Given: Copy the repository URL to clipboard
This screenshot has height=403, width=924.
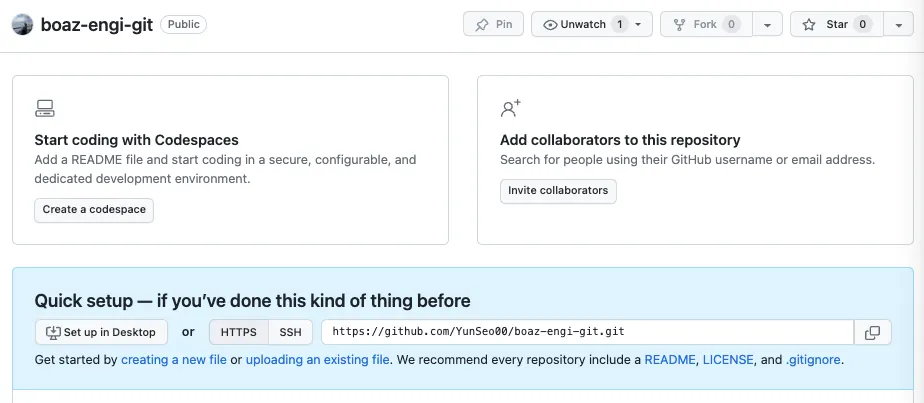Looking at the screenshot, I should pos(872,332).
